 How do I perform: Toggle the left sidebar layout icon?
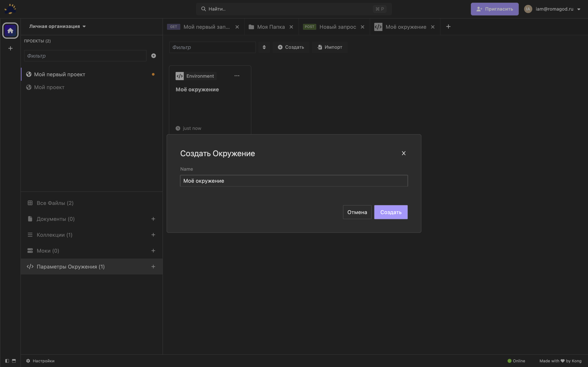7,361
